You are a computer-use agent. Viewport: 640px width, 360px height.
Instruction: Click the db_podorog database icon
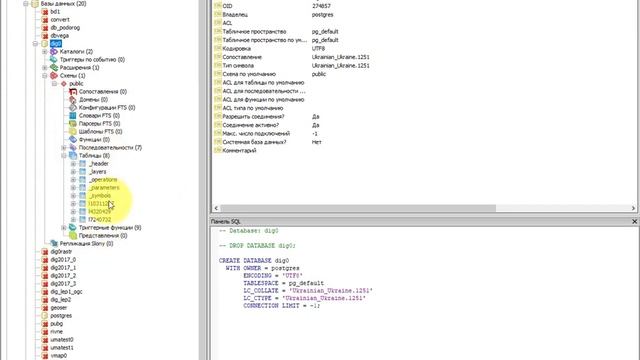(45, 28)
